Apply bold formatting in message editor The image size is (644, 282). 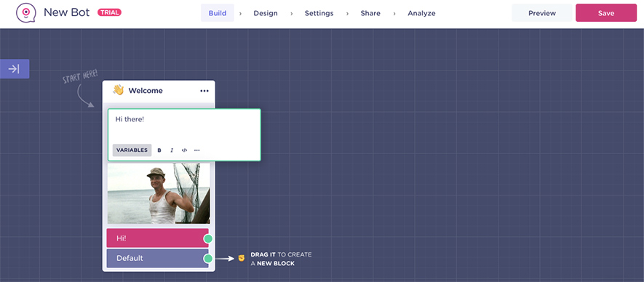pos(159,150)
